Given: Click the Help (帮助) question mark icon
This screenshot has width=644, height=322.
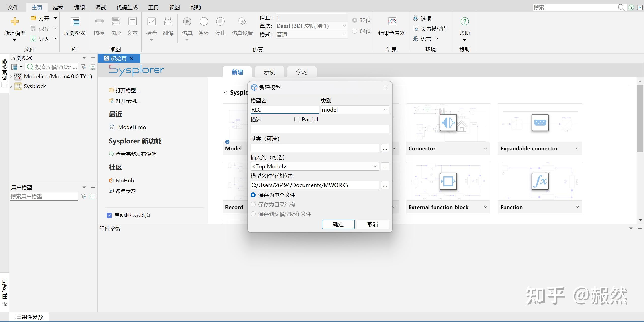Looking at the screenshot, I should coord(465,21).
